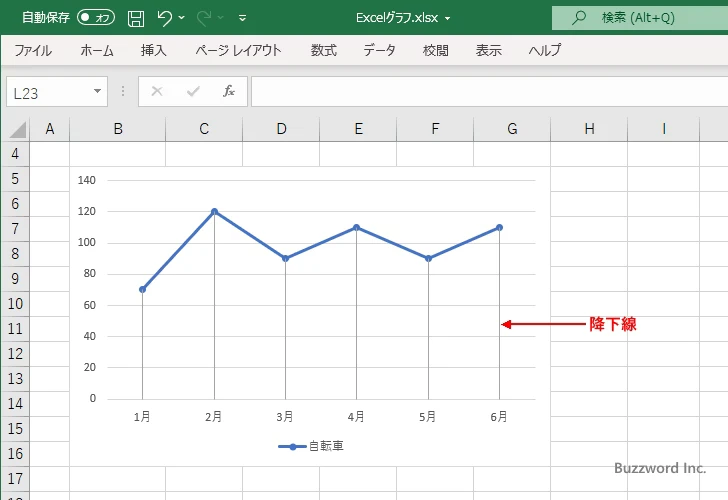Open the Undo history dropdown arrow

click(x=182, y=18)
